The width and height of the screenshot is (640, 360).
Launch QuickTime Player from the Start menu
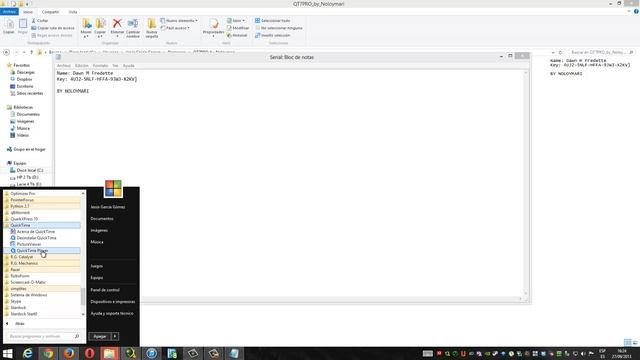pos(32,251)
